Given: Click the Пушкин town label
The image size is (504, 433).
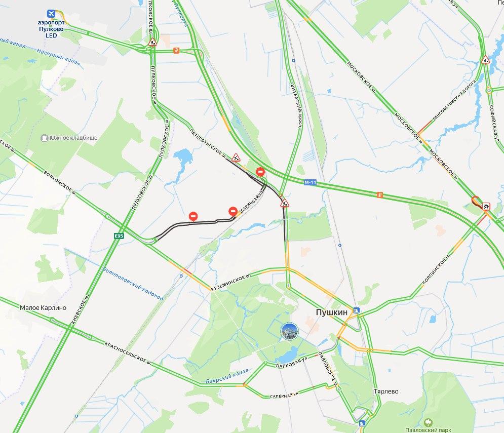Looking at the screenshot, I should coord(332,312).
